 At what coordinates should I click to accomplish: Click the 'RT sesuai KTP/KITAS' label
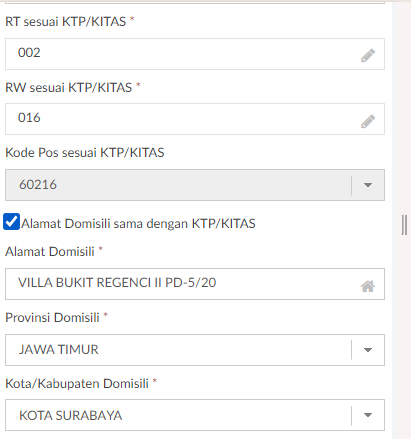point(66,22)
